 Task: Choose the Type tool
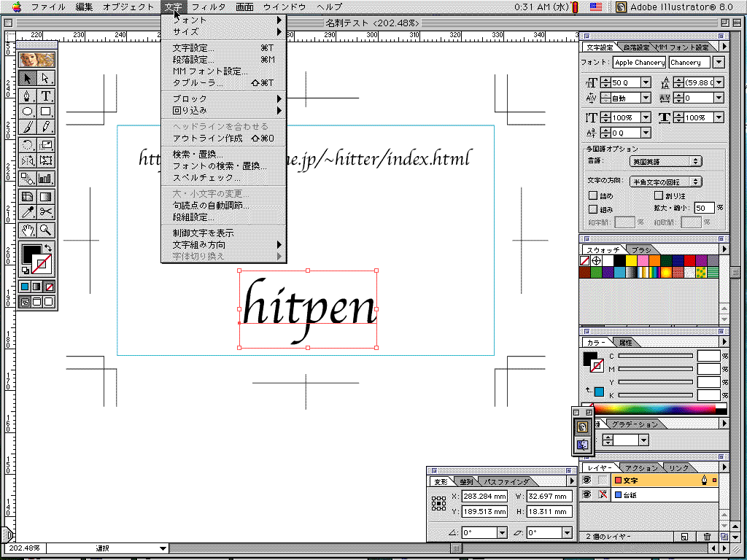(45, 96)
